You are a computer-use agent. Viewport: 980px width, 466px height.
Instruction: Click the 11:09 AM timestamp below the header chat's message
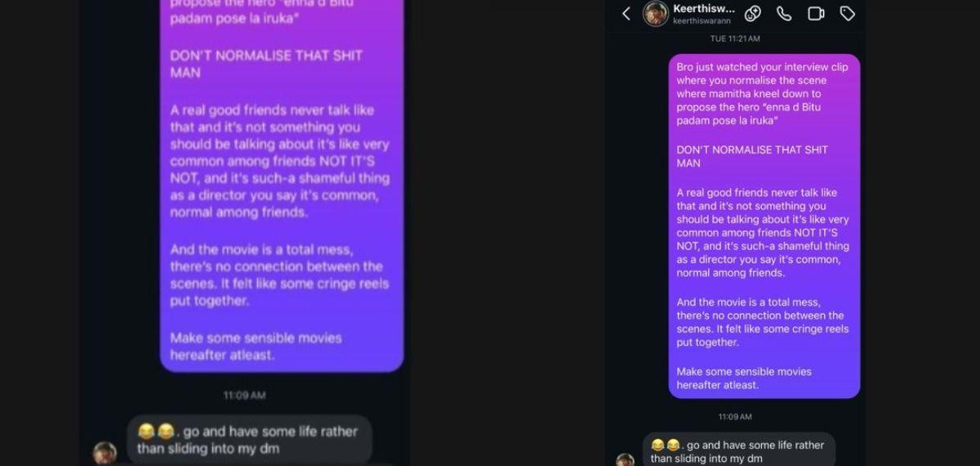[x=735, y=417]
